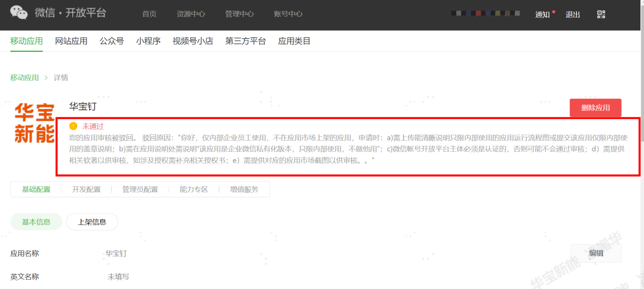Open the 增值服务 tab

pyautogui.click(x=244, y=190)
